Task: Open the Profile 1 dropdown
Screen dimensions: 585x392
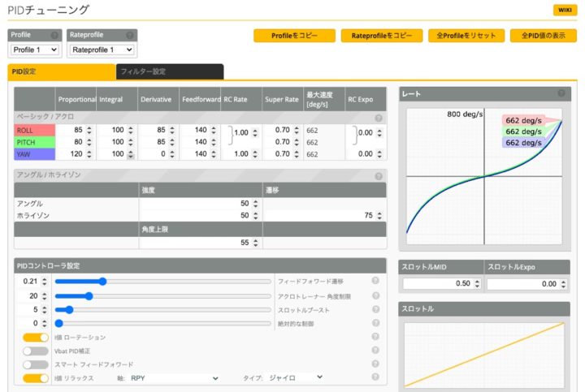Action: point(35,50)
